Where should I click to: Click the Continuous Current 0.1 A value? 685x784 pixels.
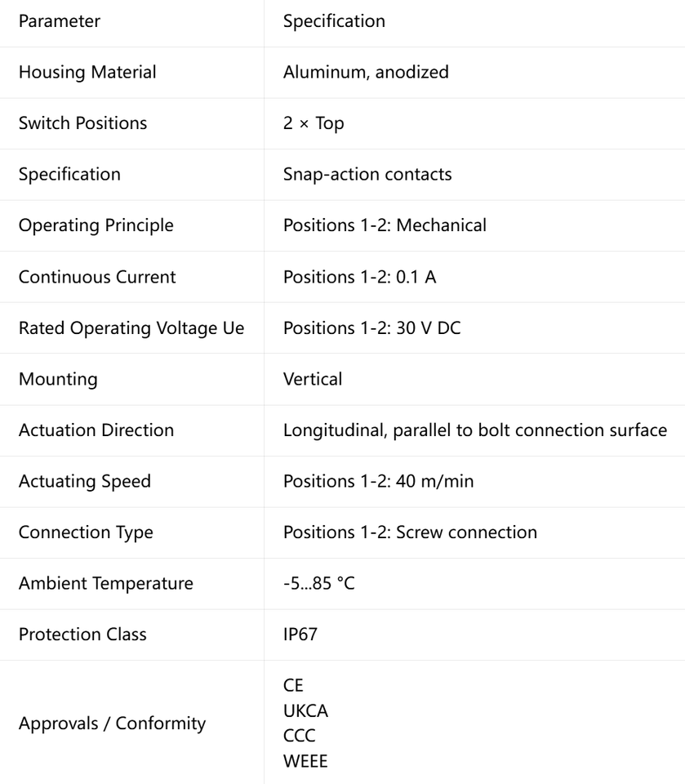360,277
